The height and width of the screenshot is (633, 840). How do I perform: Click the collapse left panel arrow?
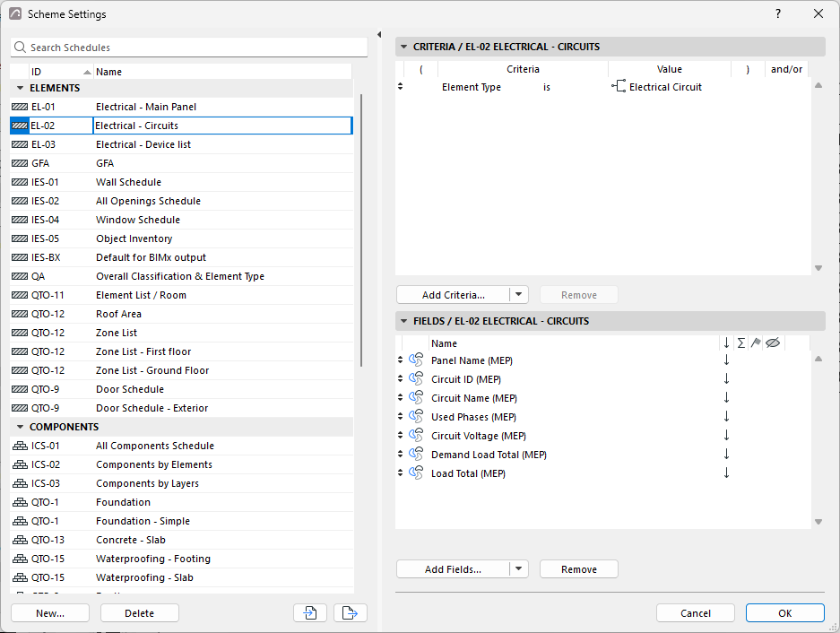coord(379,35)
